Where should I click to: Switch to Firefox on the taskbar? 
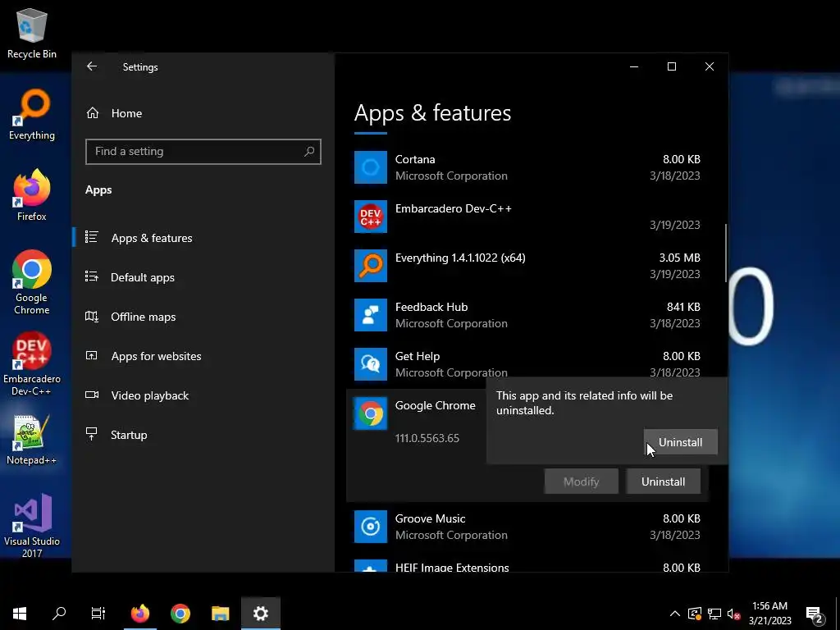point(140,613)
